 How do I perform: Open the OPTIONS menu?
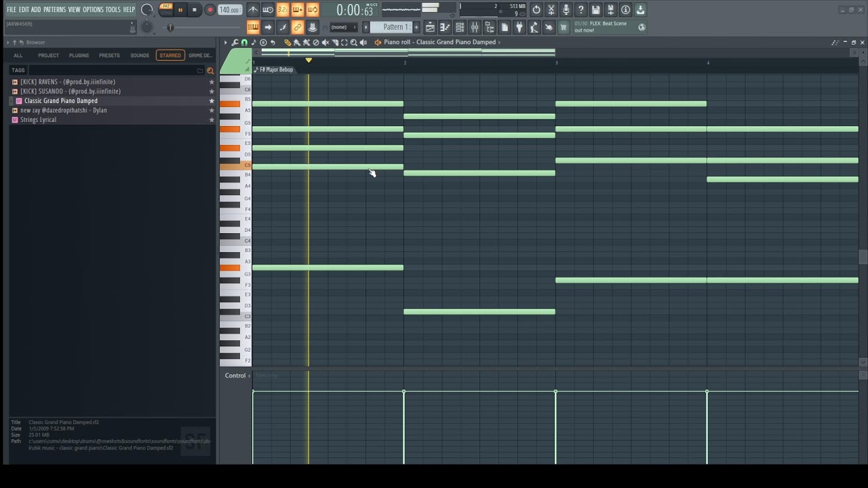tap(93, 9)
